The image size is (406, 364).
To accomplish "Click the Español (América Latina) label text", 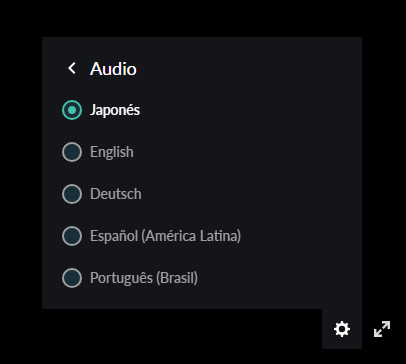I will 165,236.
